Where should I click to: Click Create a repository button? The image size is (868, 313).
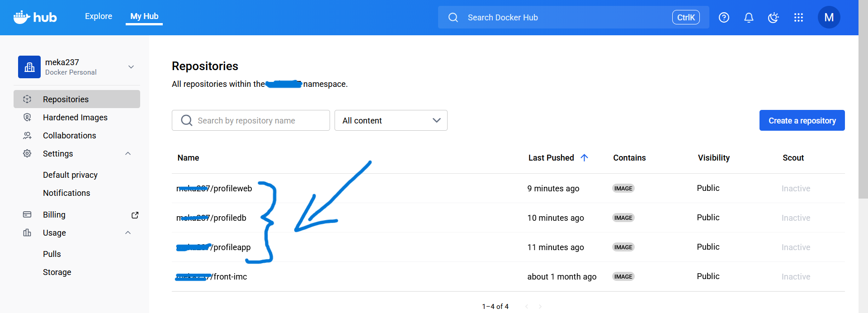point(802,120)
